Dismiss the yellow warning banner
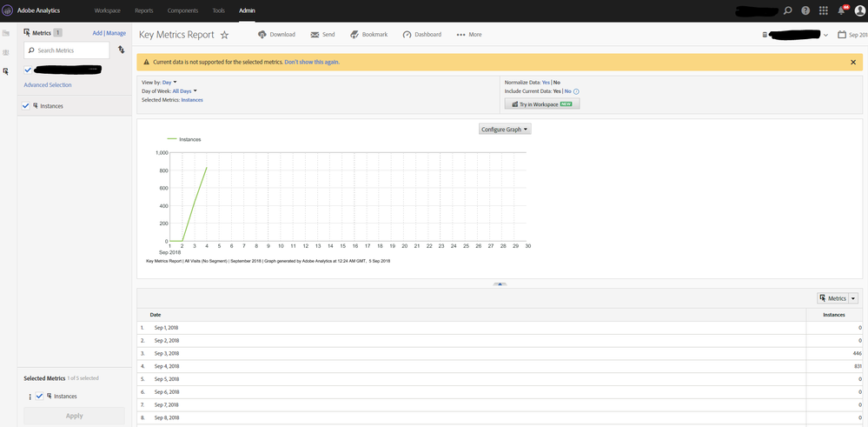 [853, 63]
